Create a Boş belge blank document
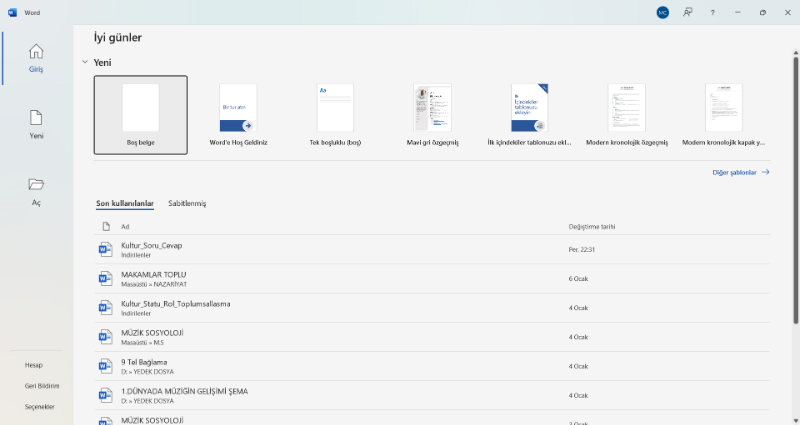Viewport: 800px width, 425px height. [140, 115]
